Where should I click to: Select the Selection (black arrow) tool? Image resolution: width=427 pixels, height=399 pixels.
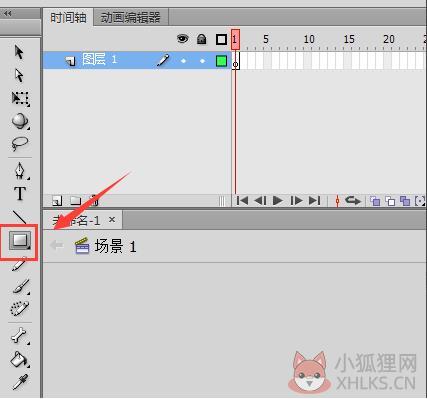[19, 52]
